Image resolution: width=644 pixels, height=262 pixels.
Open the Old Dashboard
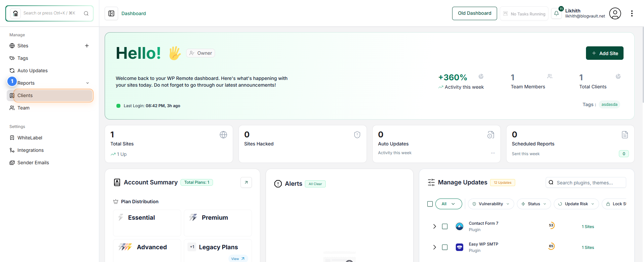pyautogui.click(x=474, y=13)
